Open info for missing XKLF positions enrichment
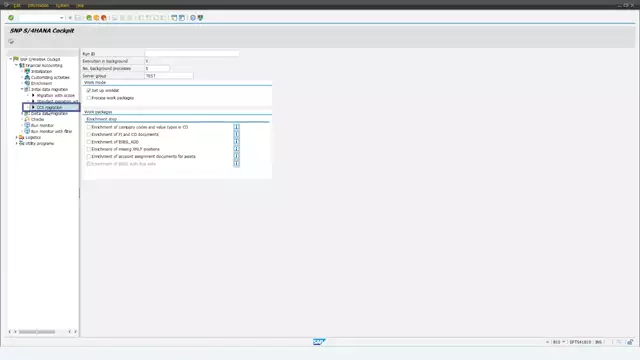This screenshot has width=640, height=360. tap(236, 149)
